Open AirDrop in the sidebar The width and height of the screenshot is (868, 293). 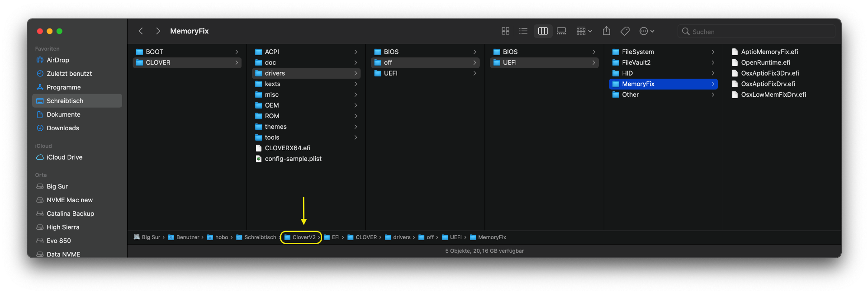pos(58,60)
